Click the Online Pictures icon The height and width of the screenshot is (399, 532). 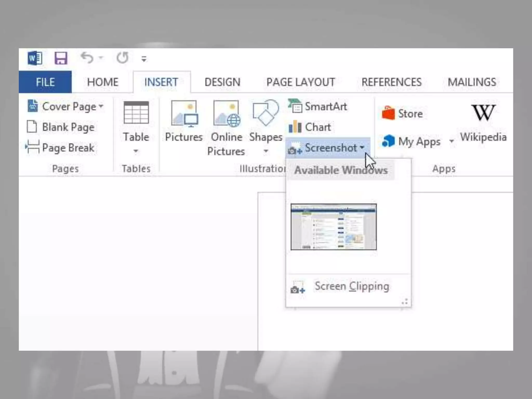click(x=227, y=114)
